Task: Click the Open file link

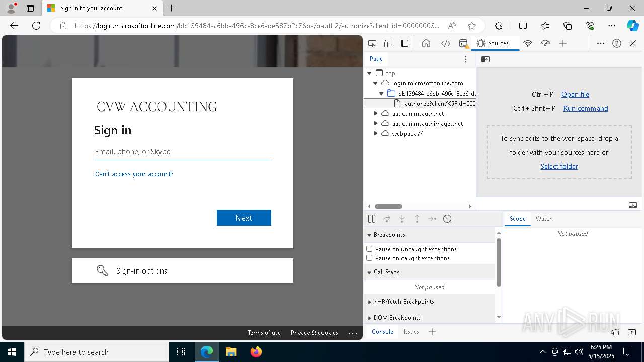Action: coord(575,94)
